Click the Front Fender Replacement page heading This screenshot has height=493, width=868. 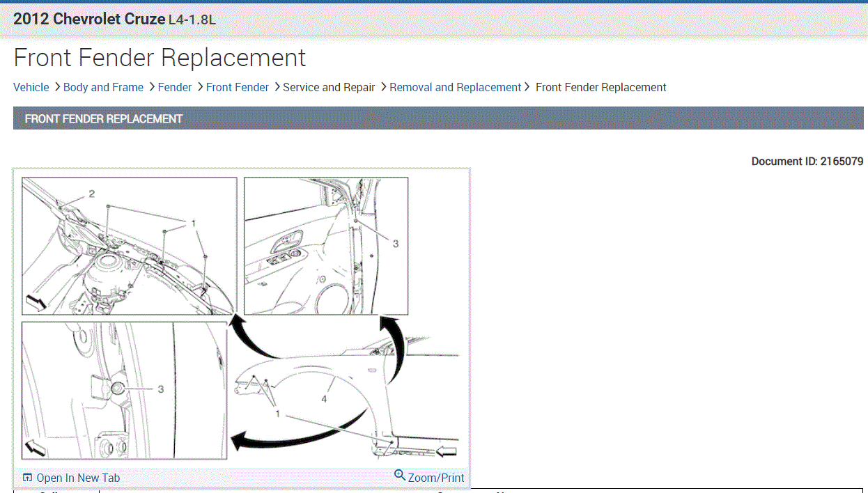(160, 57)
